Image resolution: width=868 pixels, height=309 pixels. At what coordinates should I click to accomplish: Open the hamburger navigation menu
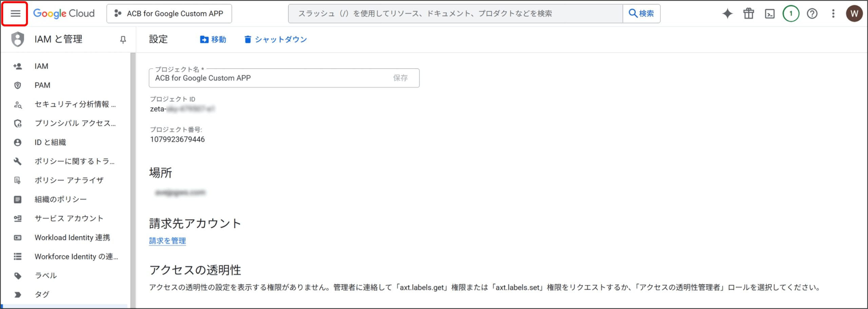click(x=15, y=14)
